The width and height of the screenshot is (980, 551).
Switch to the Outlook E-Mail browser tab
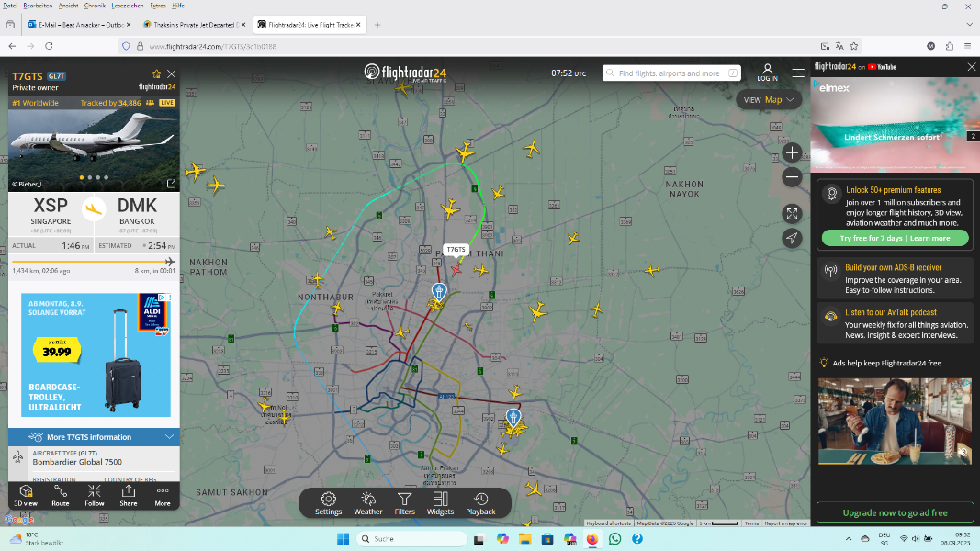pyautogui.click(x=78, y=24)
